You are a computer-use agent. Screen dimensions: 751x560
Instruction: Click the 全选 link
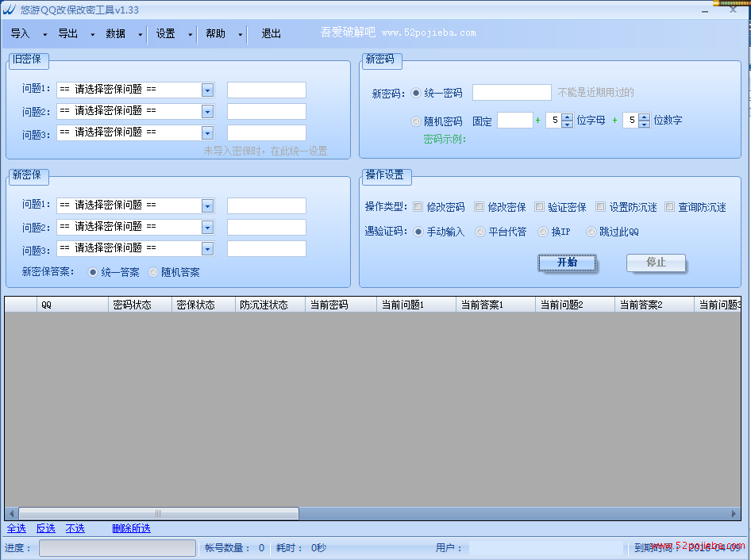click(x=17, y=528)
